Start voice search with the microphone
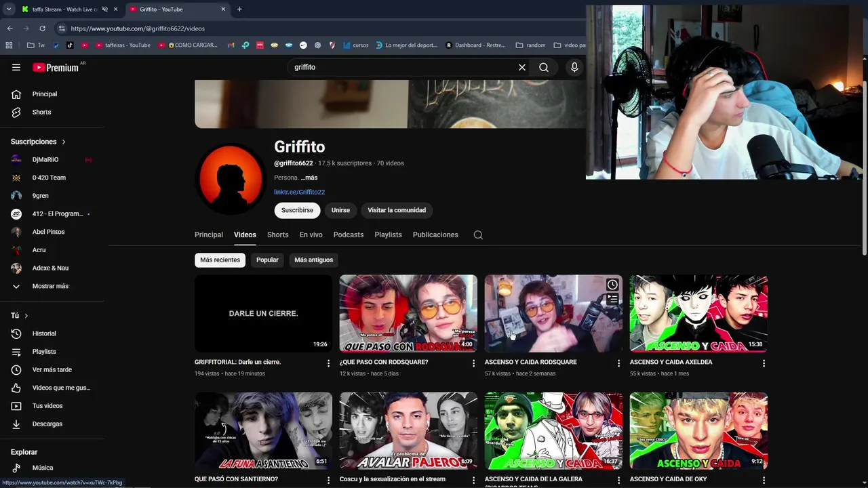 (574, 67)
